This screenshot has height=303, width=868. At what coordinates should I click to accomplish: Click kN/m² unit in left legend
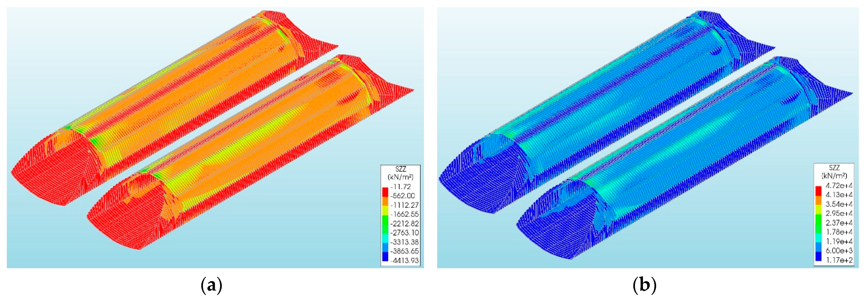coord(401,177)
